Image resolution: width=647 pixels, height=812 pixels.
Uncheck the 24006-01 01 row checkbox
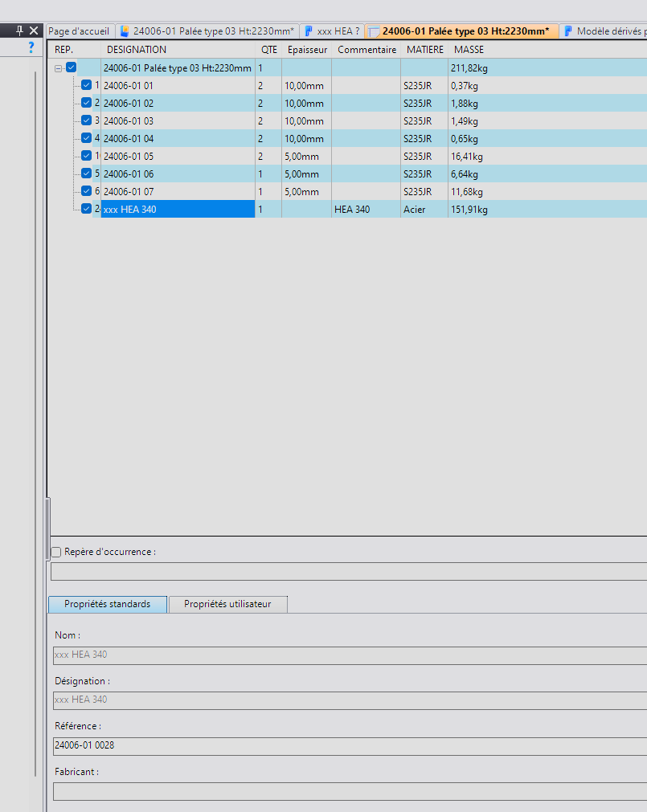click(87, 85)
